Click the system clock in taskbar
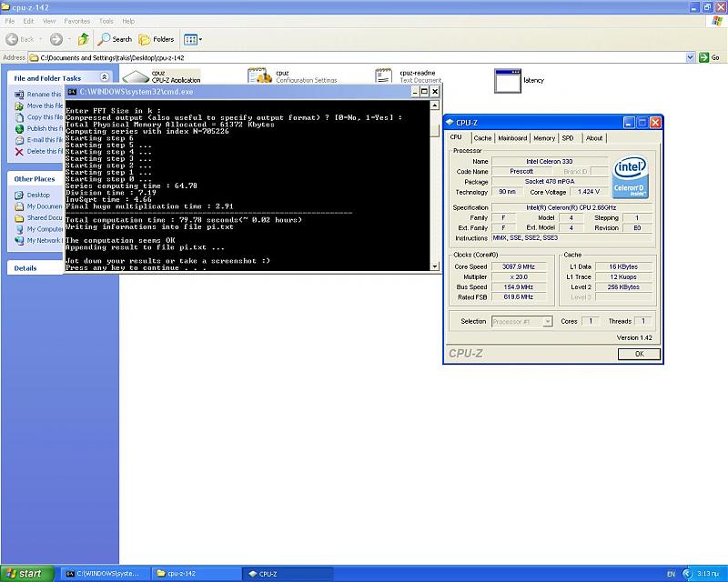Image resolution: width=728 pixels, height=582 pixels. pyautogui.click(x=708, y=574)
